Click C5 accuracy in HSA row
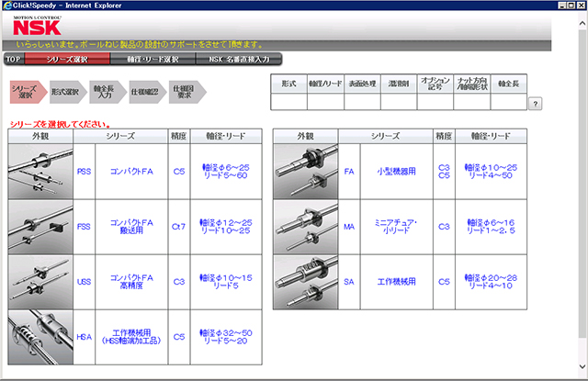This screenshot has height=381, width=588. click(x=179, y=337)
